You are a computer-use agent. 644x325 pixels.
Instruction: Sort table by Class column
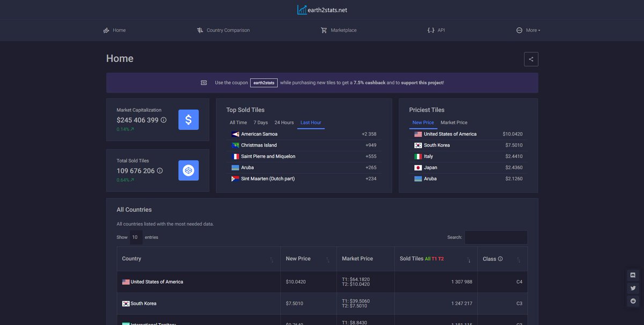coord(502,258)
